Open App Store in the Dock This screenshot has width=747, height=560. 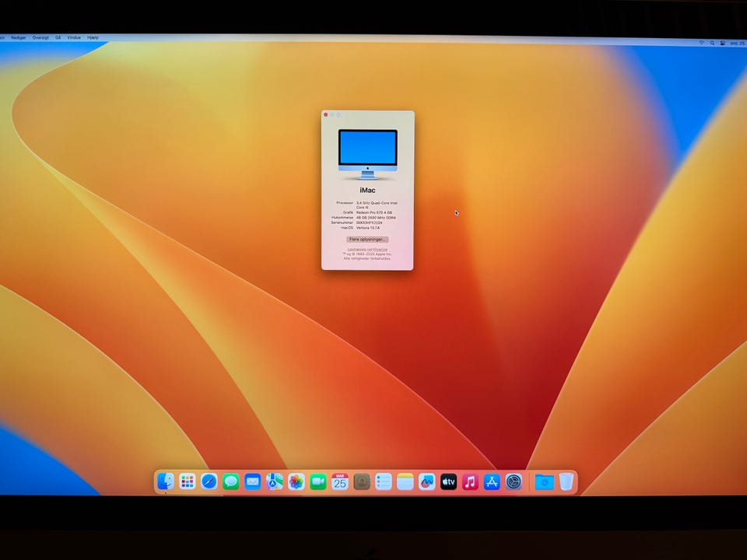tap(492, 481)
